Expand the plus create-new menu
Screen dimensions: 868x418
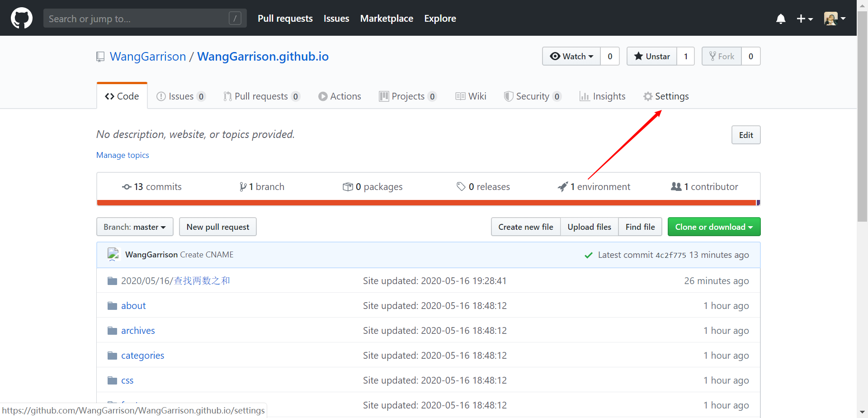[805, 19]
